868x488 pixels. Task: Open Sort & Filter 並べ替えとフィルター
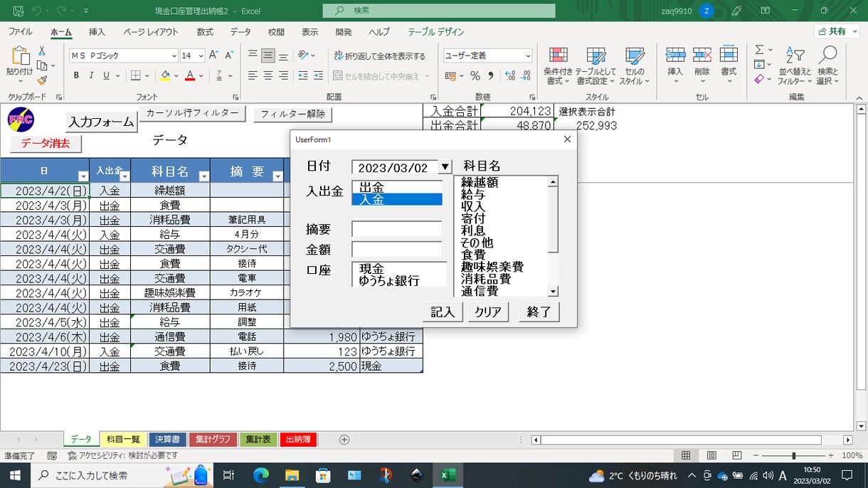(795, 66)
